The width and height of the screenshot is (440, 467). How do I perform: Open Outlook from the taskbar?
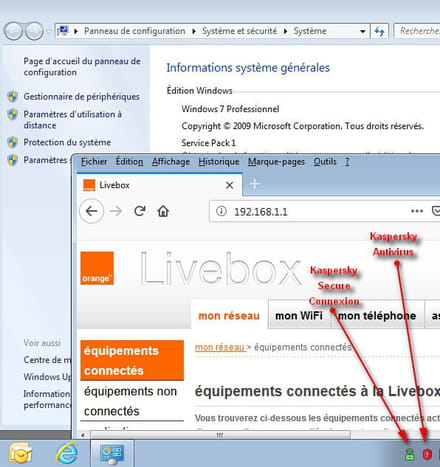point(20,453)
